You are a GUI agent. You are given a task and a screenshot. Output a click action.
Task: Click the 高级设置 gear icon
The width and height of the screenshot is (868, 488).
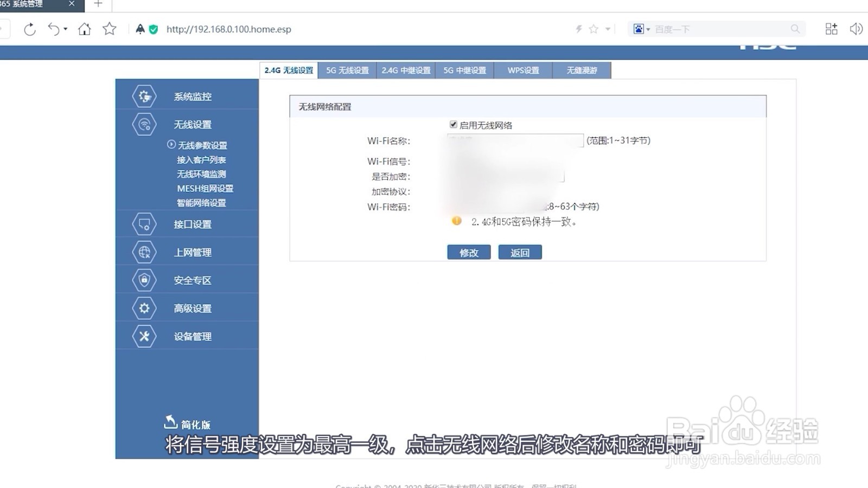pyautogui.click(x=144, y=308)
